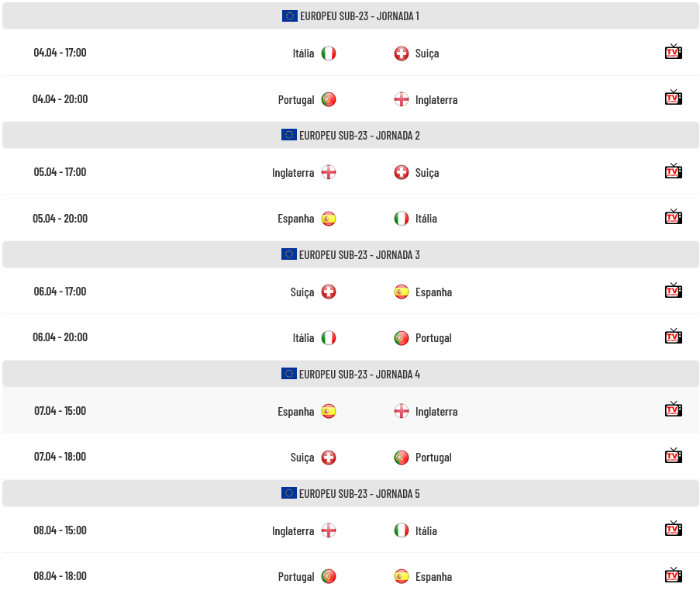Select the Europeu Sub-23 Jornada 3 header
Image resolution: width=700 pixels, height=601 pixels.
[x=350, y=254]
